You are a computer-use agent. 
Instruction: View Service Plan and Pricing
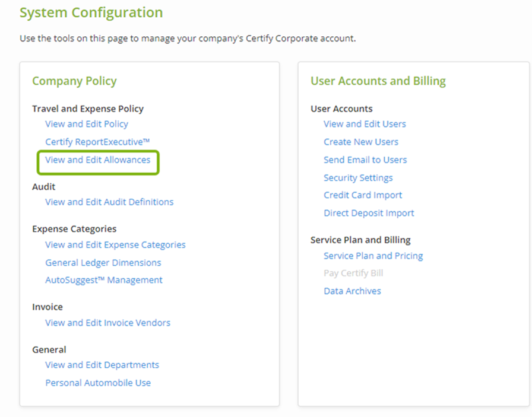(373, 256)
